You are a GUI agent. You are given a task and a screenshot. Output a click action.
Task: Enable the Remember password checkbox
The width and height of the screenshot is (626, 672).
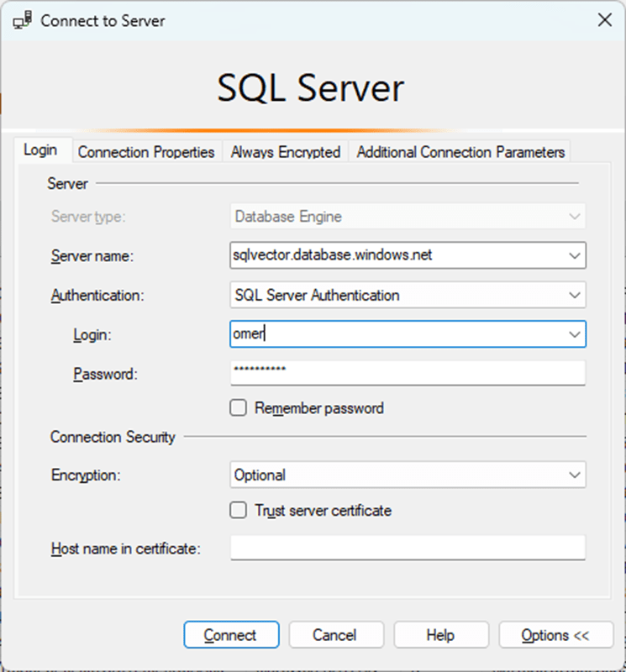pyautogui.click(x=239, y=408)
